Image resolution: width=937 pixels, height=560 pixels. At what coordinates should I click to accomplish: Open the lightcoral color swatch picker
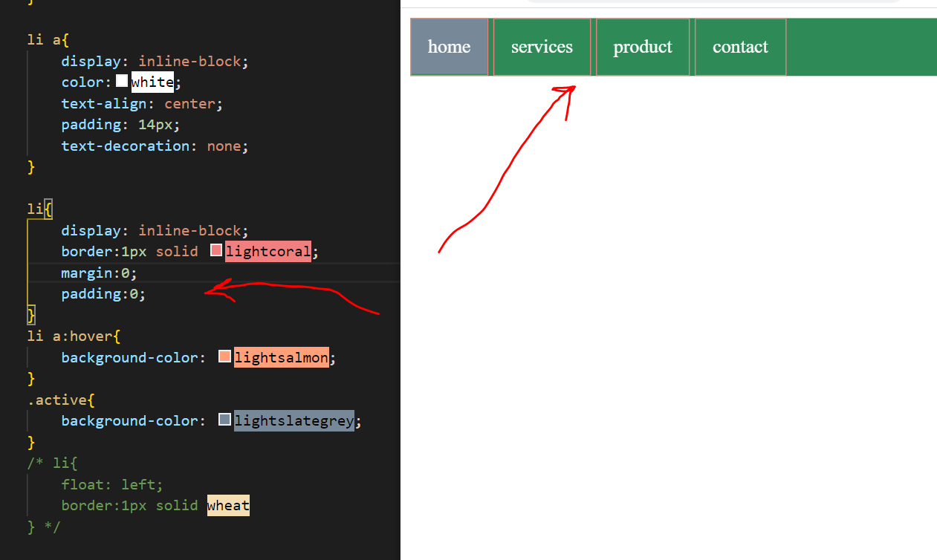216,251
